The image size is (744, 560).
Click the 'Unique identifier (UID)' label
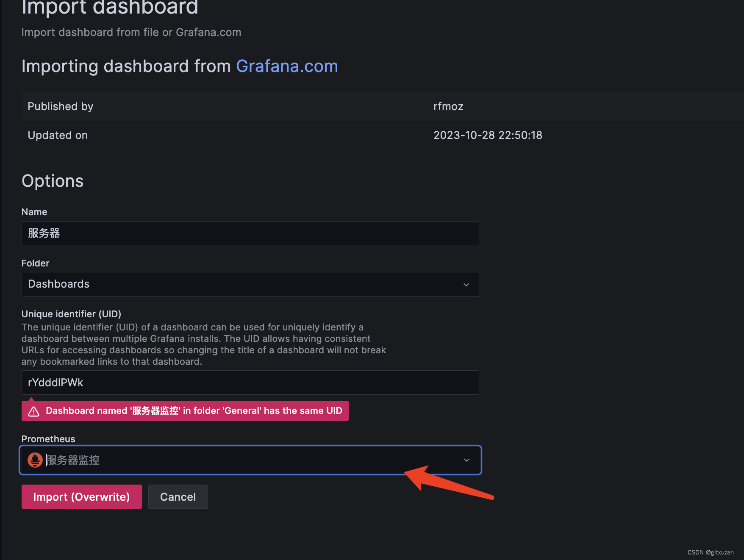pos(71,314)
